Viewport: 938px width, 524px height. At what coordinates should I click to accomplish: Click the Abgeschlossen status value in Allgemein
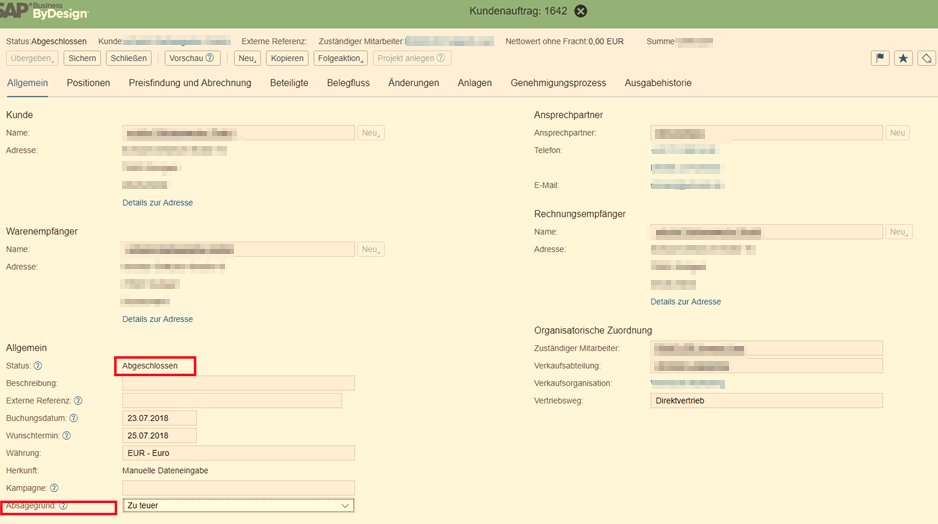point(150,365)
